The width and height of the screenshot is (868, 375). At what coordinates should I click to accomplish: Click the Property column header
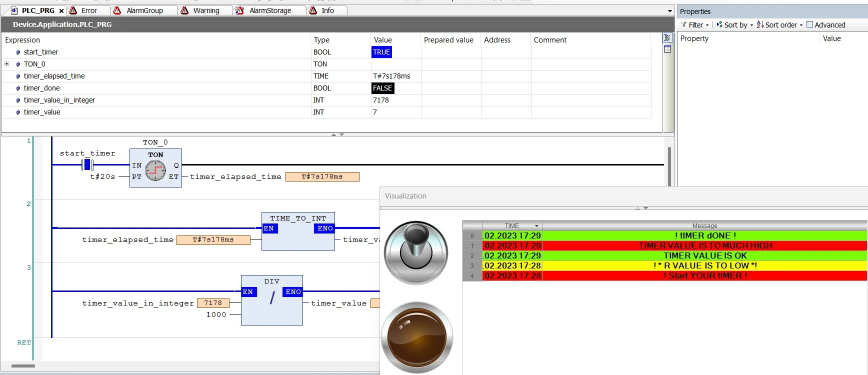(x=694, y=38)
